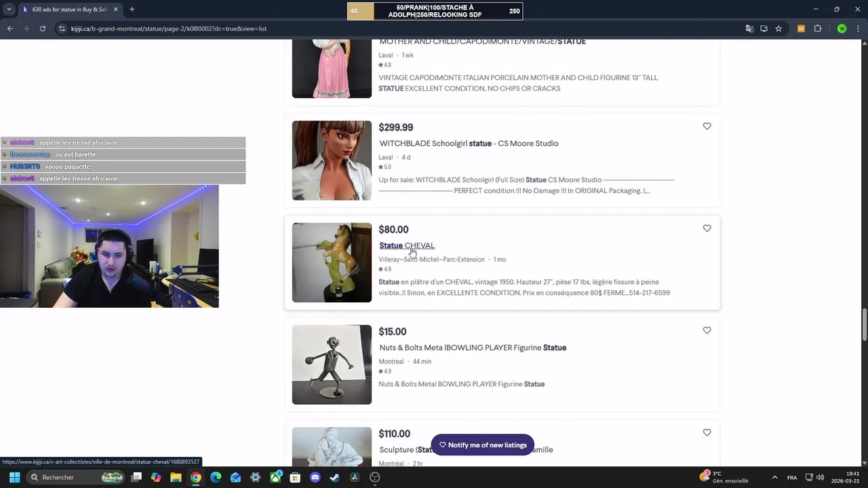868x488 pixels.
Task: Open the Extensions puzzle icon
Action: coord(817,28)
